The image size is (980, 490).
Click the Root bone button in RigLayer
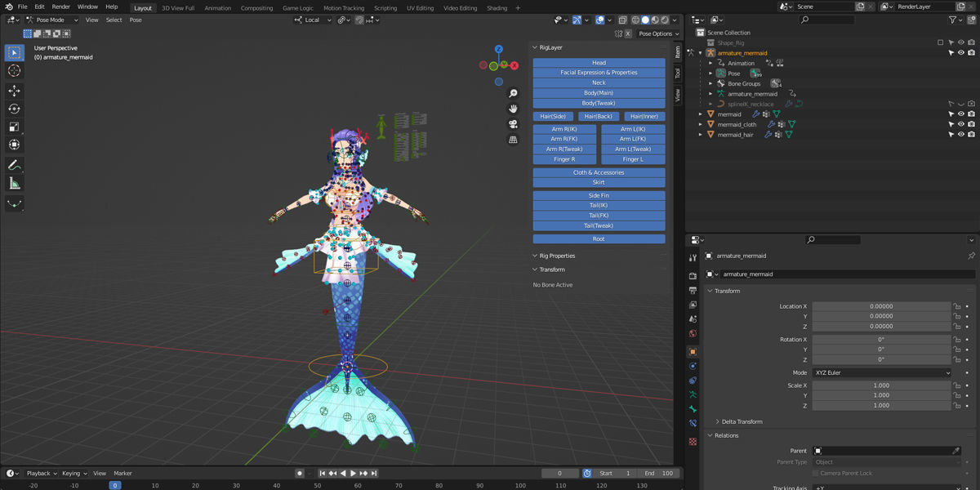599,238
